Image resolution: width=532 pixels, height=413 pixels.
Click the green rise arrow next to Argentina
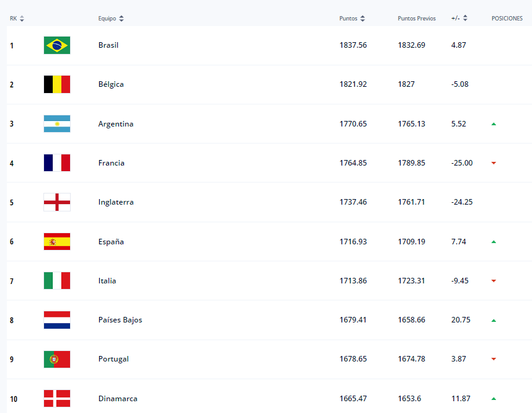[494, 123]
